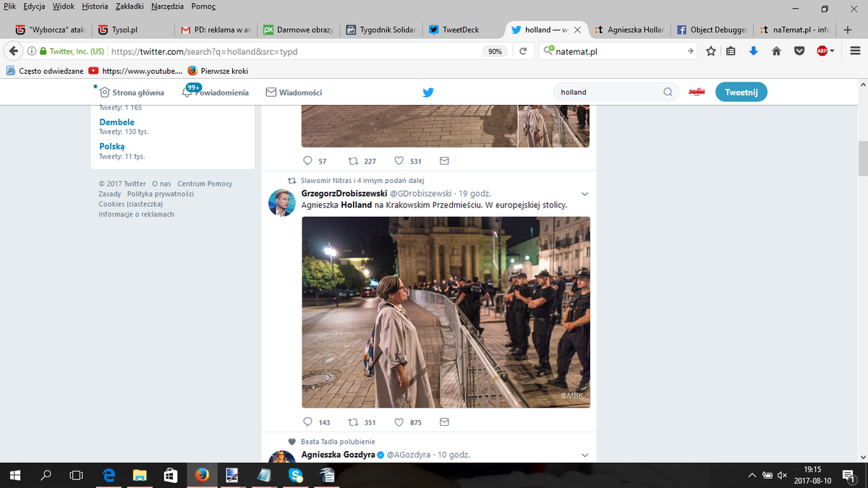The image size is (868, 488).
Task: Open the Zakładki menu
Action: [129, 7]
